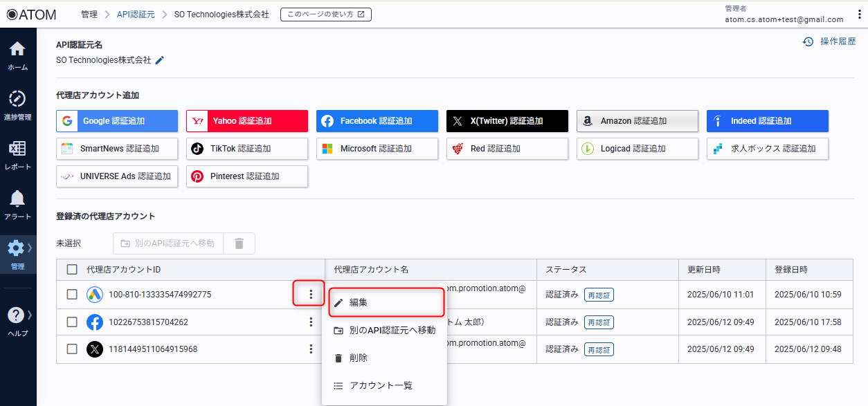Click the Home icon in sidebar
The width and height of the screenshot is (868, 406).
pos(17,50)
